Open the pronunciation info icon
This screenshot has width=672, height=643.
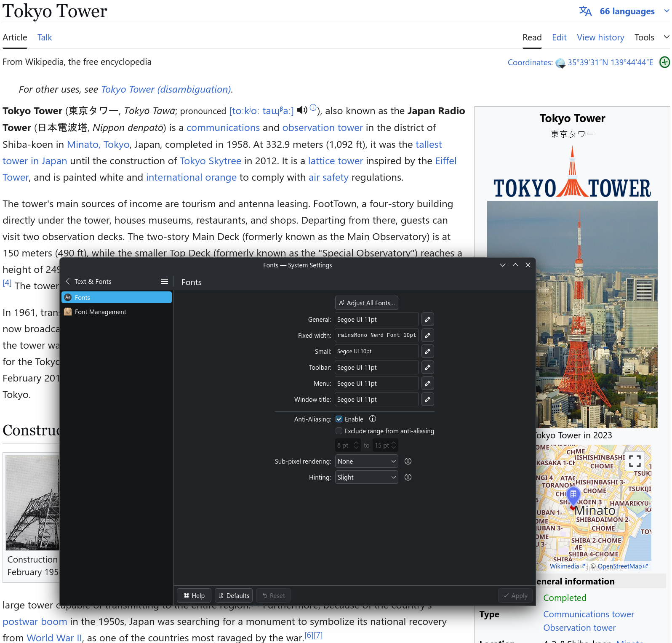point(313,107)
